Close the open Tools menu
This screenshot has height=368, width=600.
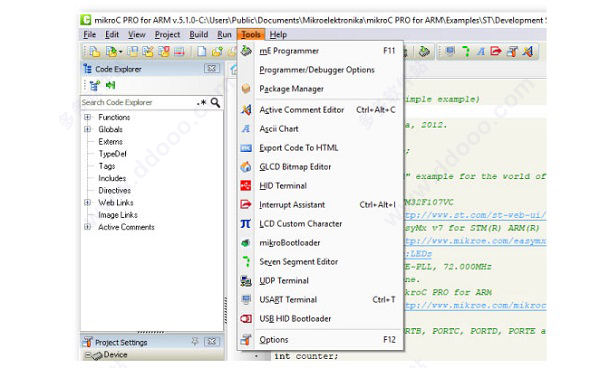(x=251, y=35)
